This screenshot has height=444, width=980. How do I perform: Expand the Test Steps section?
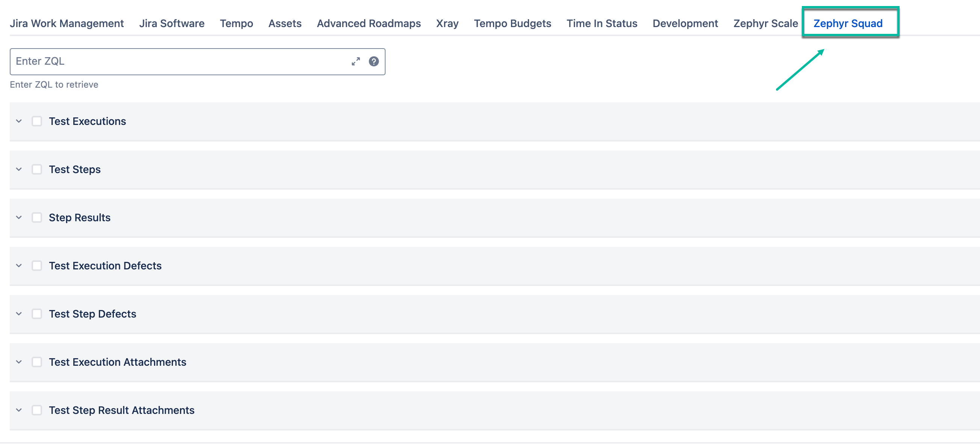(18, 169)
